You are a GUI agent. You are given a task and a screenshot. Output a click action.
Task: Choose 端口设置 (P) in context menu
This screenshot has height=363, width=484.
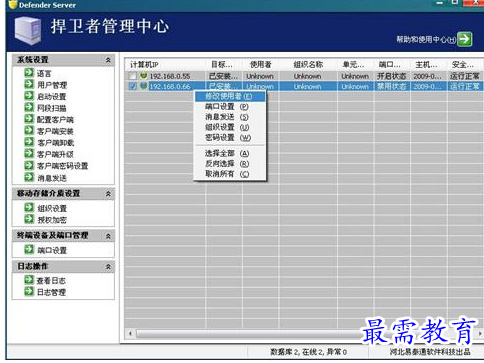coord(230,107)
